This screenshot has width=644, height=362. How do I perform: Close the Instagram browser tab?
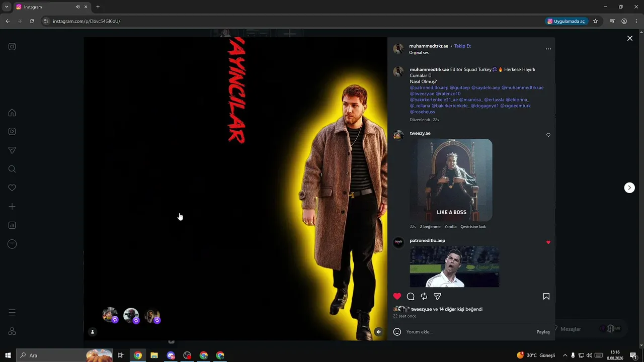86,7
